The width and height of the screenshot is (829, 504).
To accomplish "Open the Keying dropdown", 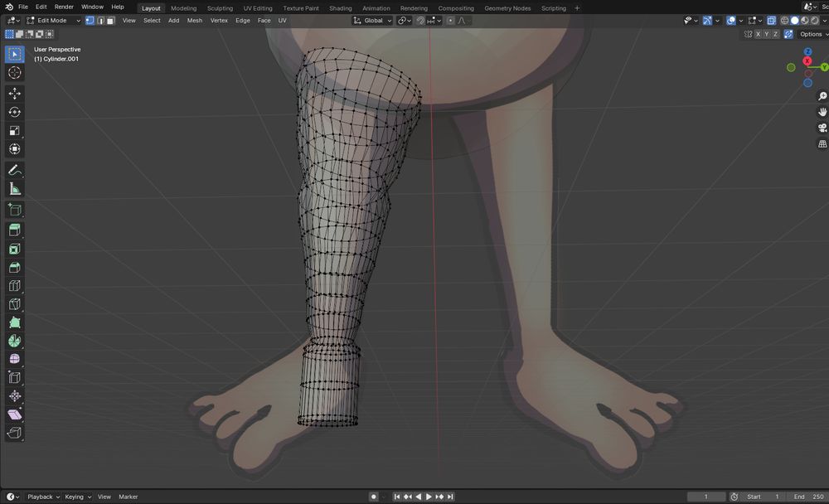I will 78,497.
